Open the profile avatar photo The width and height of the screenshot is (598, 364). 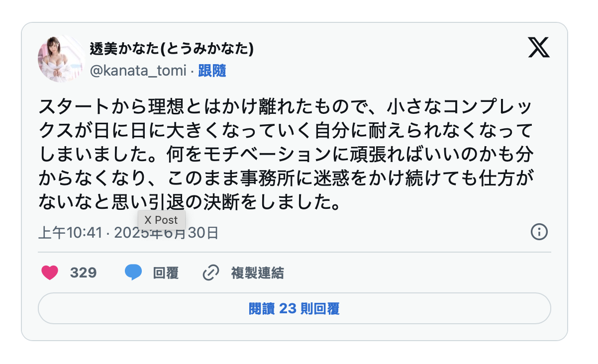point(61,59)
